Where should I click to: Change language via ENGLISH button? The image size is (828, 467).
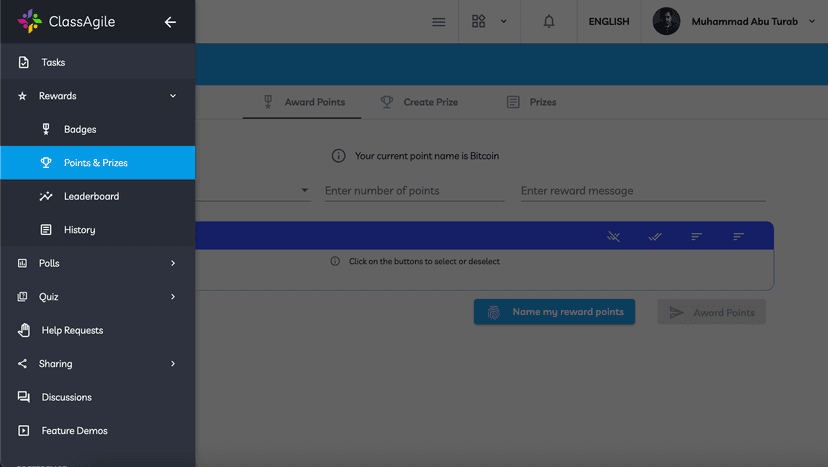[609, 22]
